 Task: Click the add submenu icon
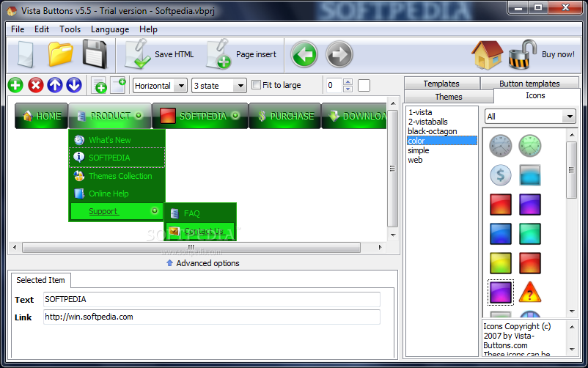(x=99, y=85)
